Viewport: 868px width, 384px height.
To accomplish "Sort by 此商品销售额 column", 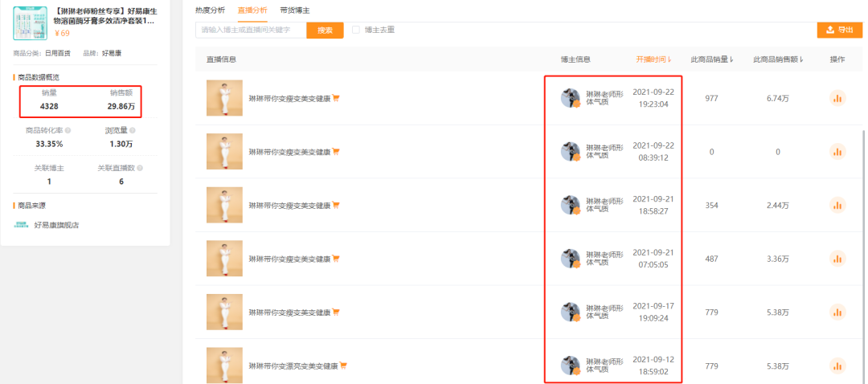I will [x=778, y=59].
